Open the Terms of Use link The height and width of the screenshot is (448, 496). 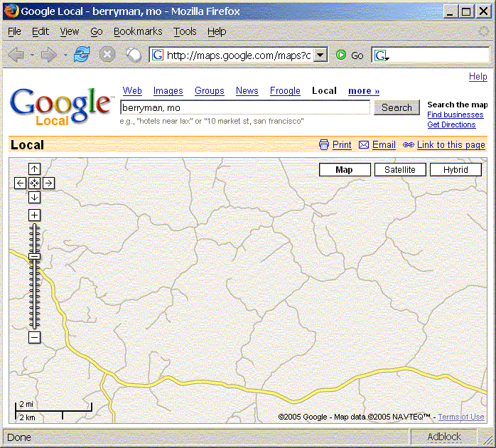click(461, 417)
